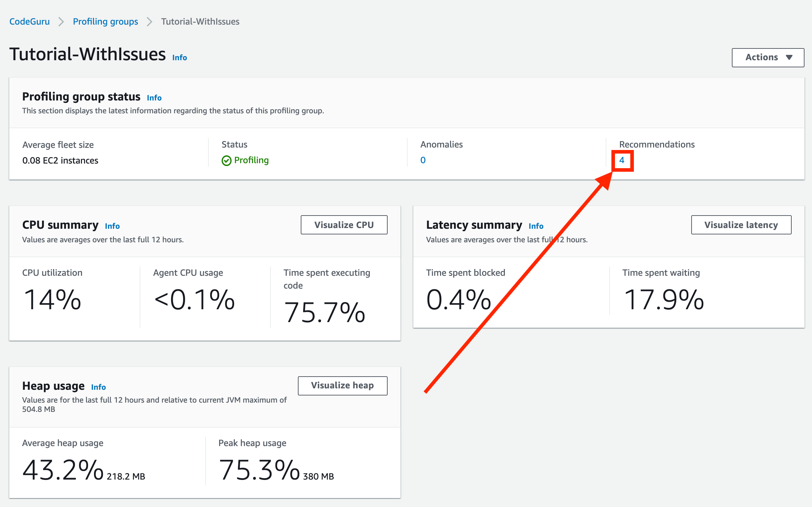Image resolution: width=812 pixels, height=507 pixels.
Task: Go to CodeGuru breadcrumb link
Action: [30, 22]
